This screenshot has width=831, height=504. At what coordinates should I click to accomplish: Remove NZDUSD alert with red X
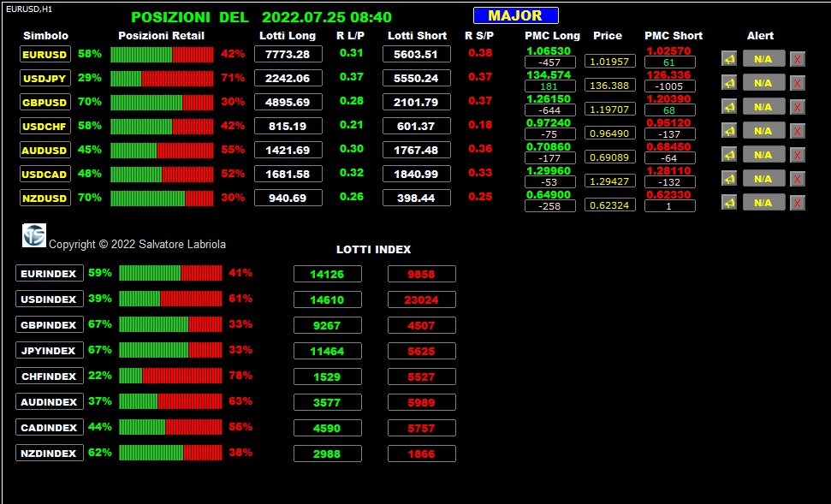pos(798,203)
